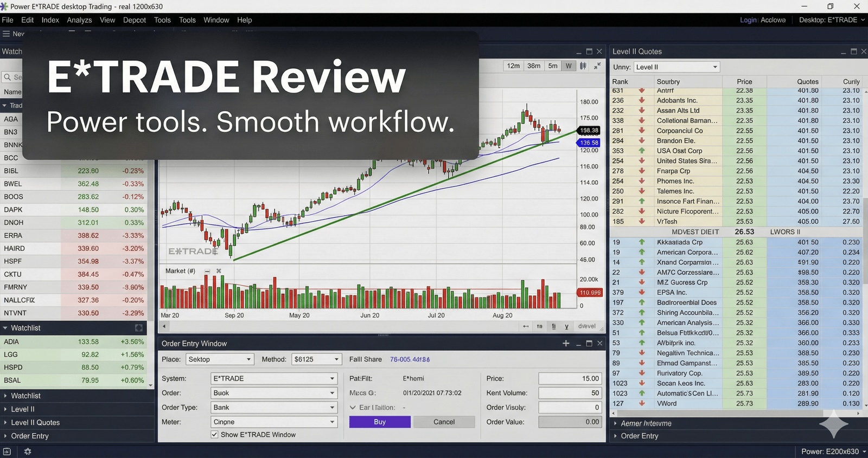Viewport: 868px width, 458px height.
Task: Click the up arrow in Insonce Fart Finan row
Action: point(642,201)
